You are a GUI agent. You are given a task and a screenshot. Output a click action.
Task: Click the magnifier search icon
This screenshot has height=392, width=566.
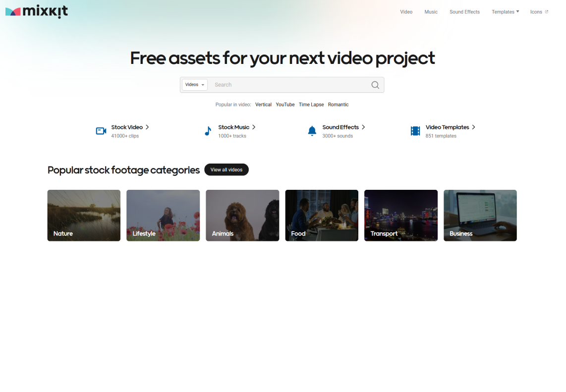(x=375, y=85)
